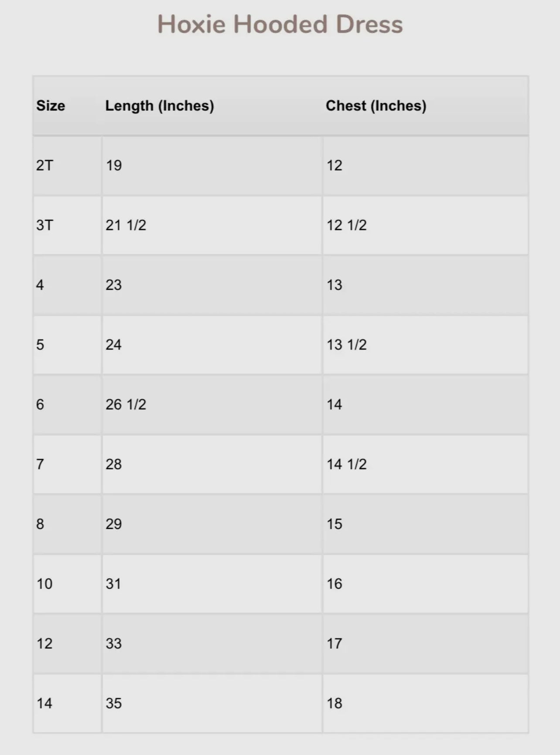Click the 2T size cell
Screen dimensions: 560x755
(44, 165)
